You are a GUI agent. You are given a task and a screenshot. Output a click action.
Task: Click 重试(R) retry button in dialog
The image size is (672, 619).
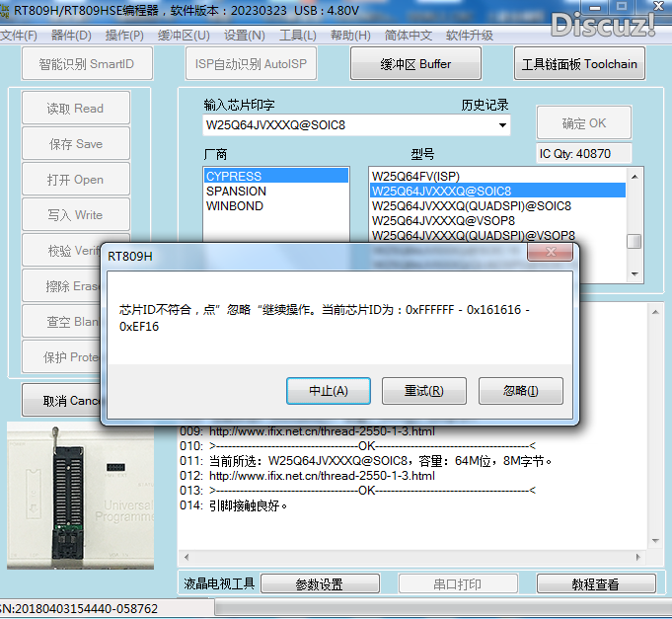(424, 391)
